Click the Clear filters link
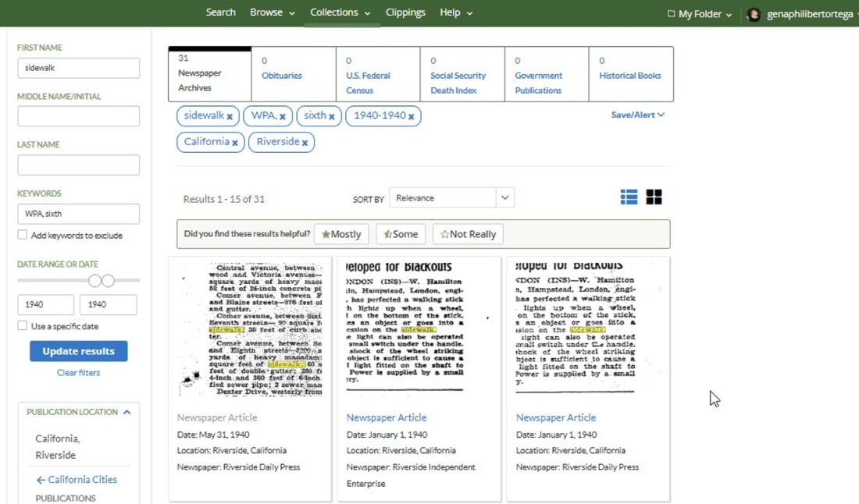 (78, 373)
